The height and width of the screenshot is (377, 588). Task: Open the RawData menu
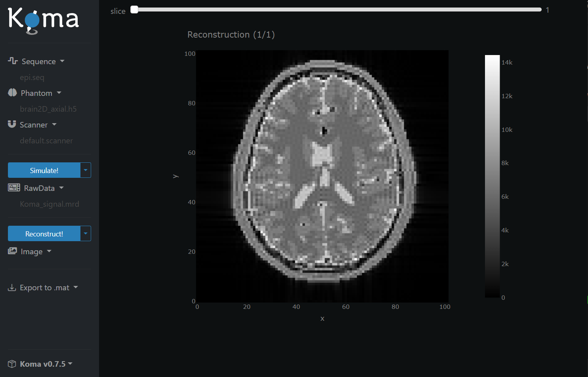coord(40,188)
